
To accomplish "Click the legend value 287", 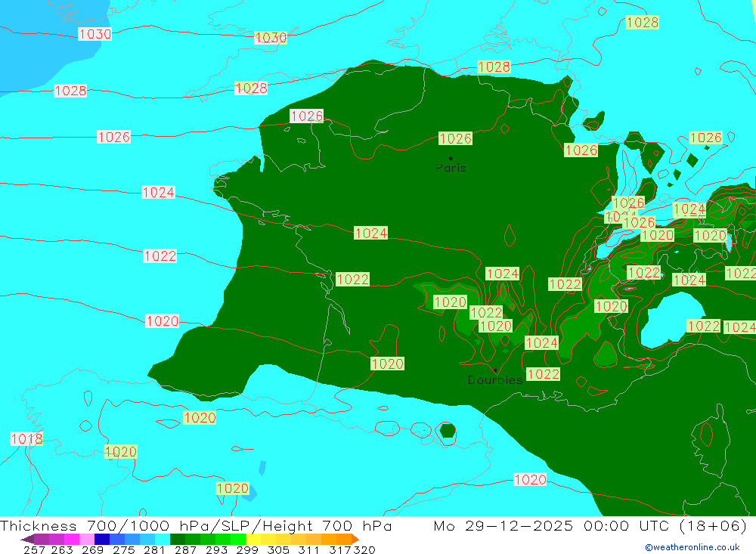I will coord(185,549).
